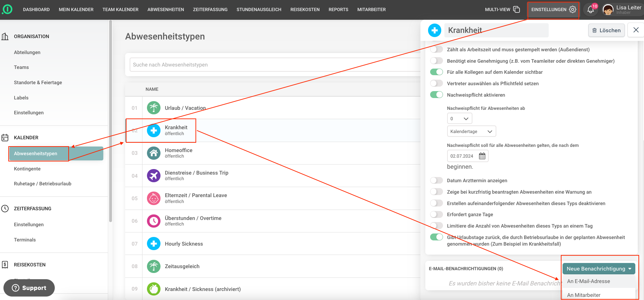Click the green absence.io logo
The width and height of the screenshot is (644, 300).
click(7, 9)
